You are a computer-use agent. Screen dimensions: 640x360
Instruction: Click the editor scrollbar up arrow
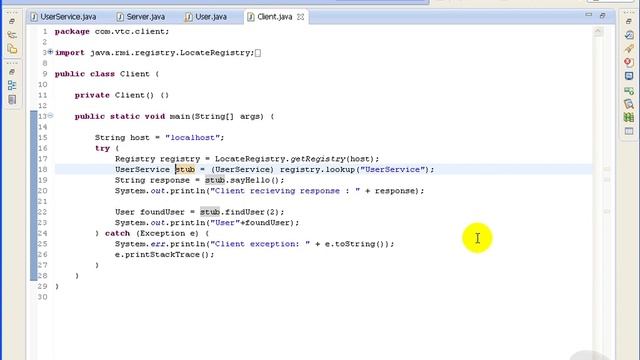pyautogui.click(x=598, y=31)
